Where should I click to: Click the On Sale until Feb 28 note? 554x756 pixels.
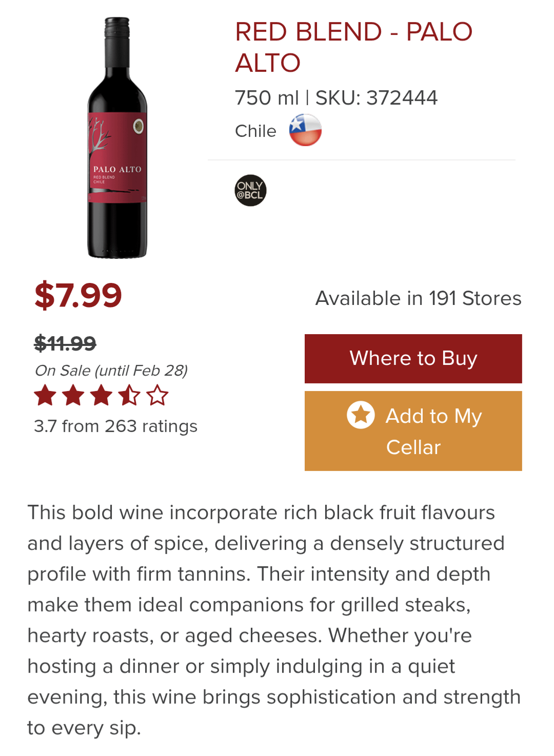(111, 371)
